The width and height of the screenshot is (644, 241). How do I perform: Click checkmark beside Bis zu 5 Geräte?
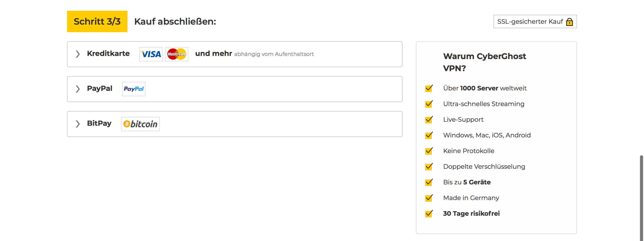pyautogui.click(x=429, y=182)
